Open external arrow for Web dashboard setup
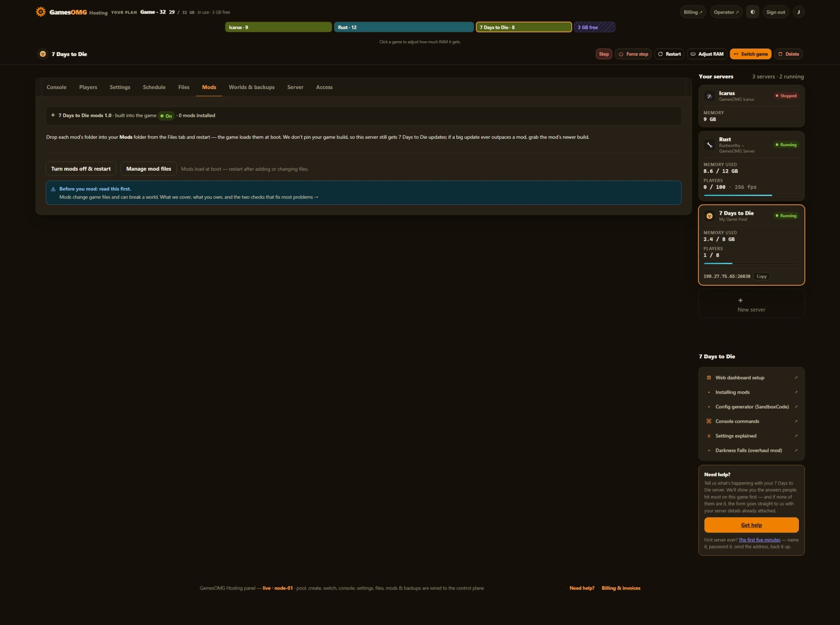Image resolution: width=840 pixels, height=625 pixels. [796, 378]
